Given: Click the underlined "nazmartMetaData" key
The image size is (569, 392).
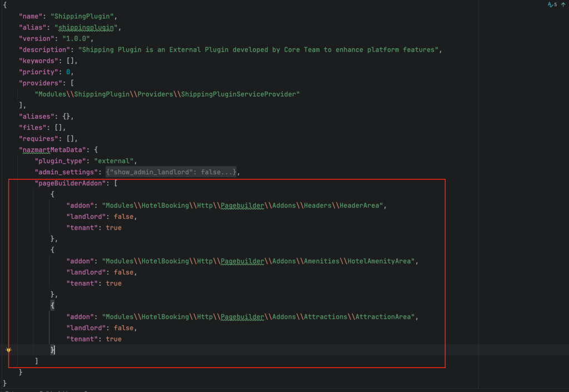Looking at the screenshot, I should (53, 150).
